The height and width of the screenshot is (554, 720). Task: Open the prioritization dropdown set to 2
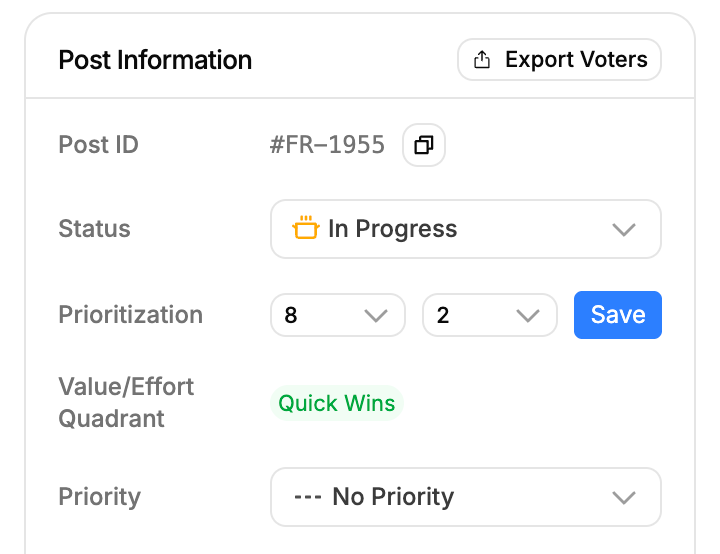click(489, 315)
